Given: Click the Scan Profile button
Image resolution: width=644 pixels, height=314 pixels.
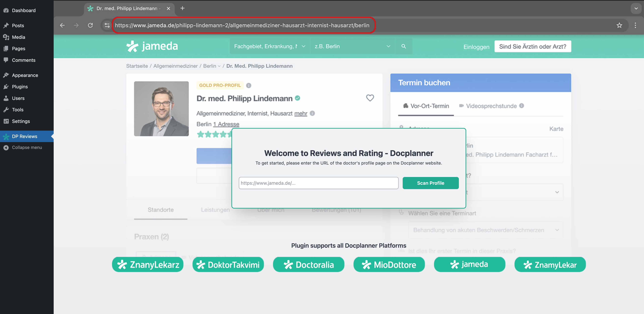Looking at the screenshot, I should [431, 183].
